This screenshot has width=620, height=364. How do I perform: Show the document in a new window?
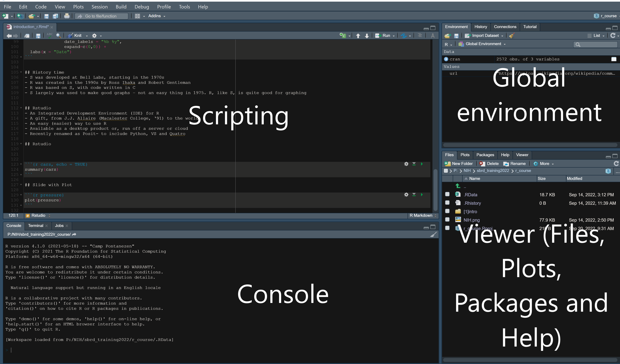[x=27, y=36]
